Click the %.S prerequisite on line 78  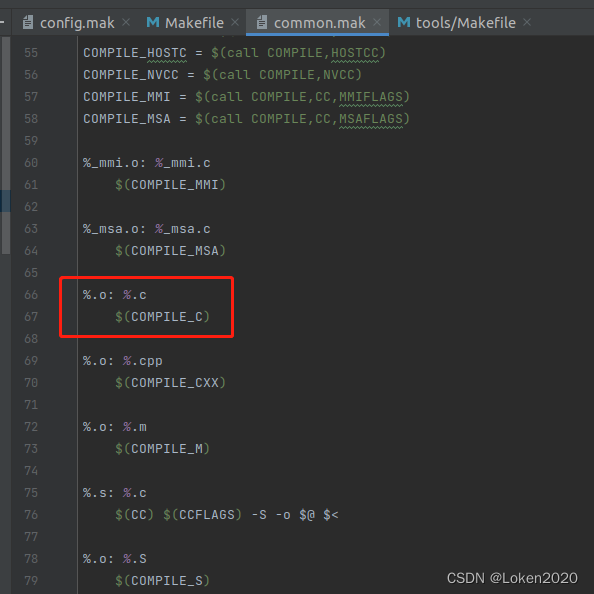135,559
